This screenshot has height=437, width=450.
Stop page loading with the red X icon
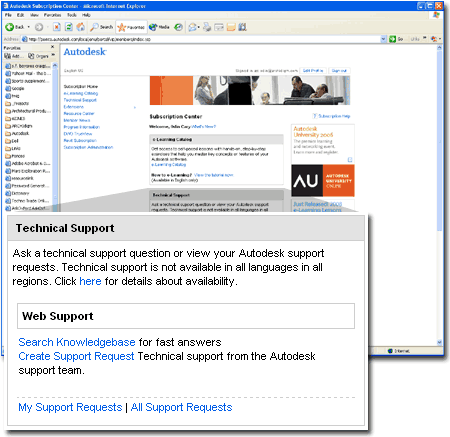coord(57,27)
